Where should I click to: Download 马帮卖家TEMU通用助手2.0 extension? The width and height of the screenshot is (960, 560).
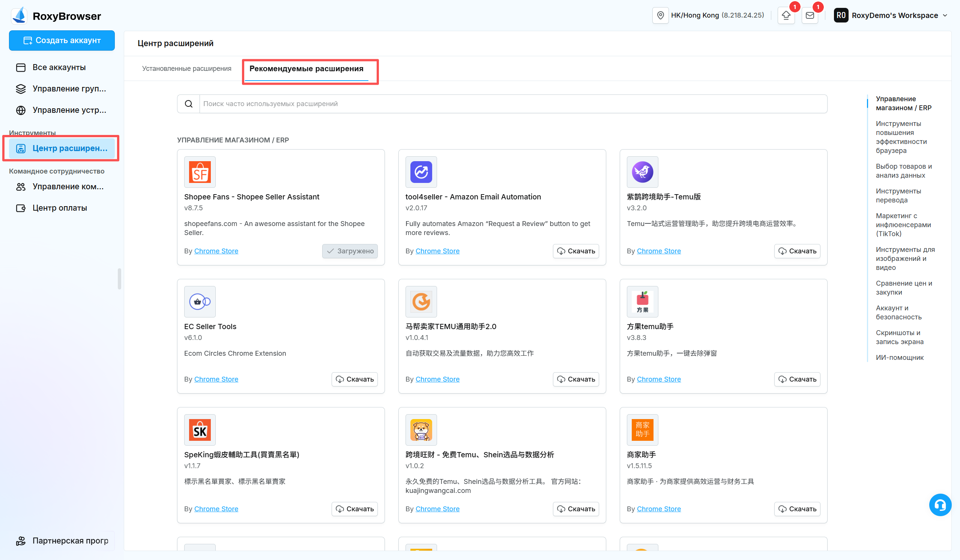(575, 379)
